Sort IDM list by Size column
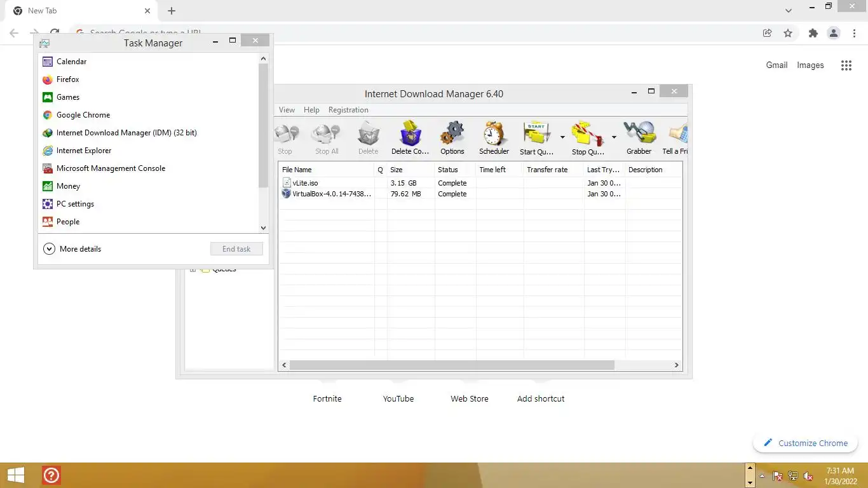Viewport: 868px width, 488px height. (x=411, y=170)
